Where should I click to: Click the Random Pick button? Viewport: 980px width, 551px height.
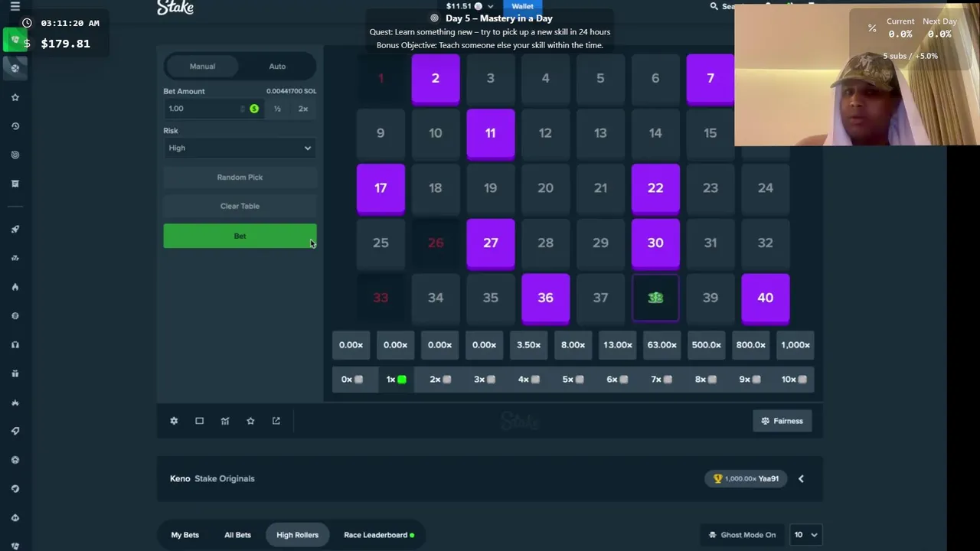pyautogui.click(x=240, y=178)
